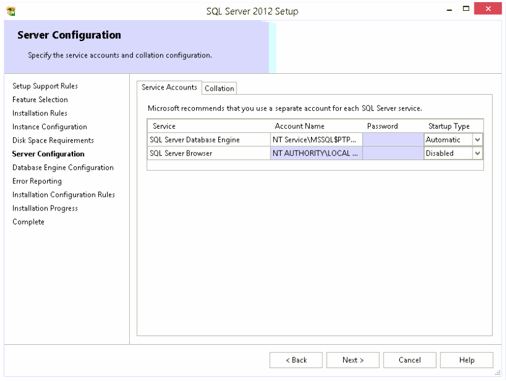
Task: Click the SQL Server setup title bar icon
Action: coord(11,11)
